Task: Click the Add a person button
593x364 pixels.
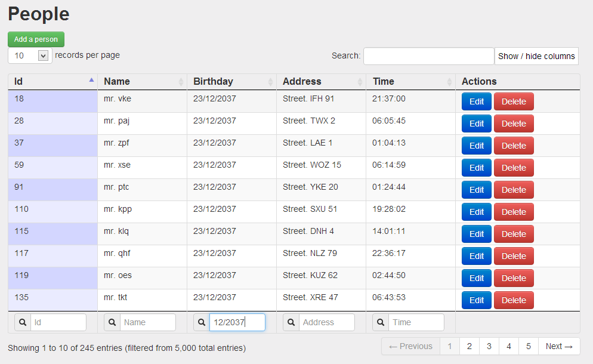Action: (36, 39)
